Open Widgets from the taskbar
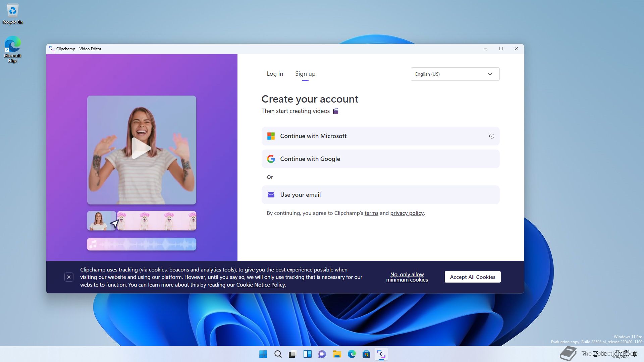 pos(308,354)
